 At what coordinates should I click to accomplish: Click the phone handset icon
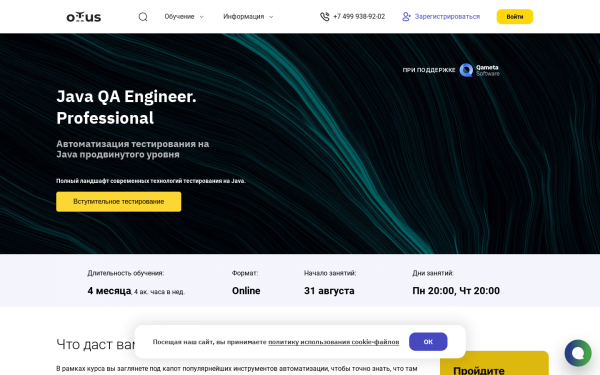pyautogui.click(x=324, y=17)
